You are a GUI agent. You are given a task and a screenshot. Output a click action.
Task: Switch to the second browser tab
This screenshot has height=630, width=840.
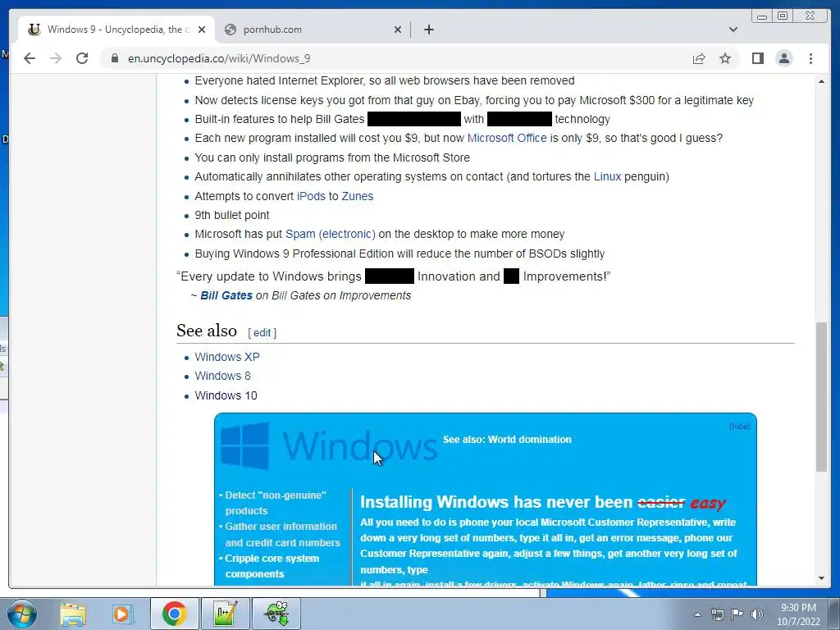pyautogui.click(x=313, y=30)
